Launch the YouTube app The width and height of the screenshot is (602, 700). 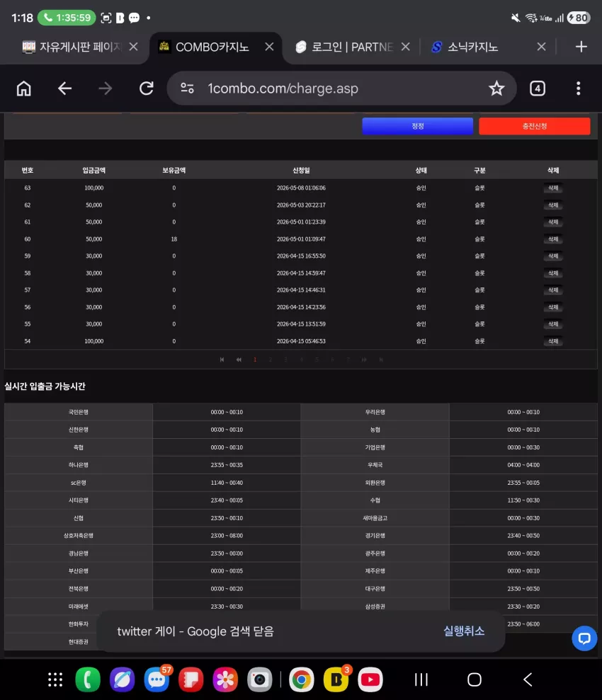[x=370, y=679]
